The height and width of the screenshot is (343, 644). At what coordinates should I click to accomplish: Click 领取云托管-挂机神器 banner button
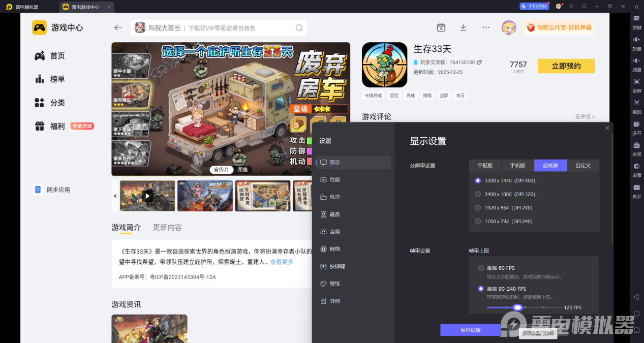(559, 27)
